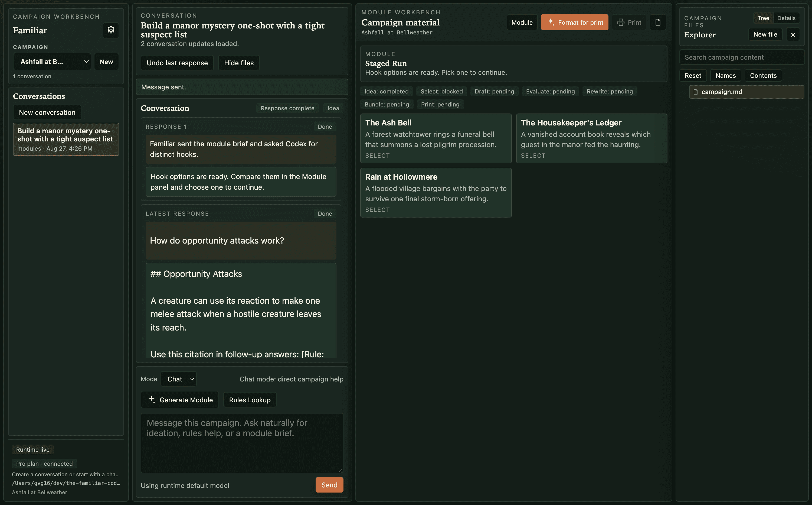This screenshot has width=812, height=505.
Task: Open Rules Lookup
Action: coord(250,400)
